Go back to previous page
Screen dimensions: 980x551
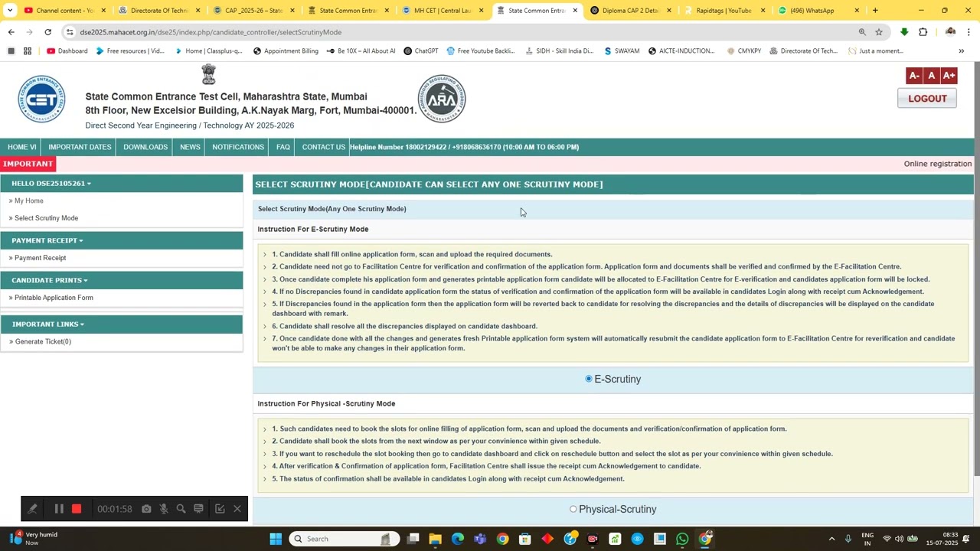tap(11, 32)
